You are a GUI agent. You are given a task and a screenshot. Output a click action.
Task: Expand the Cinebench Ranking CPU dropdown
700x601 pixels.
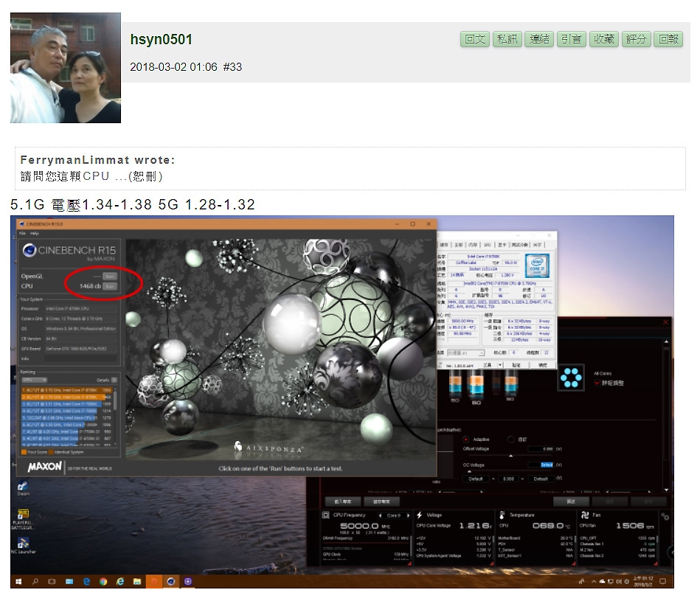(x=34, y=380)
